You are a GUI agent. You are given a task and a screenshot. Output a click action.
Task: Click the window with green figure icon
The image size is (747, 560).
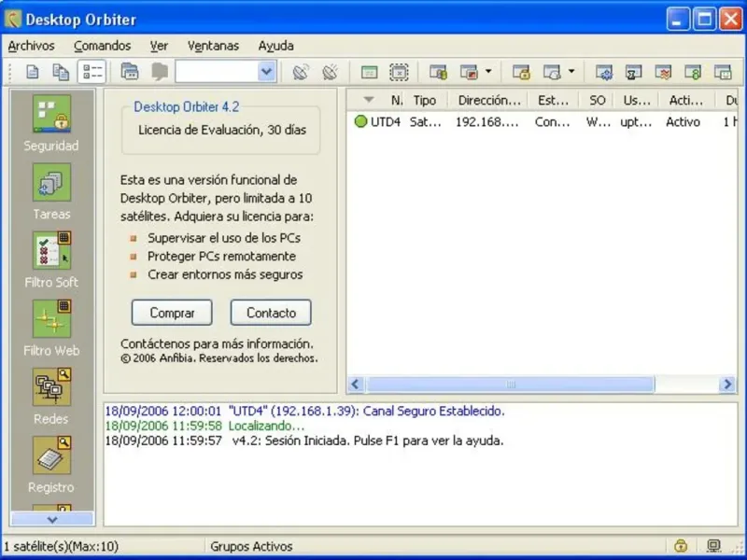(x=693, y=73)
